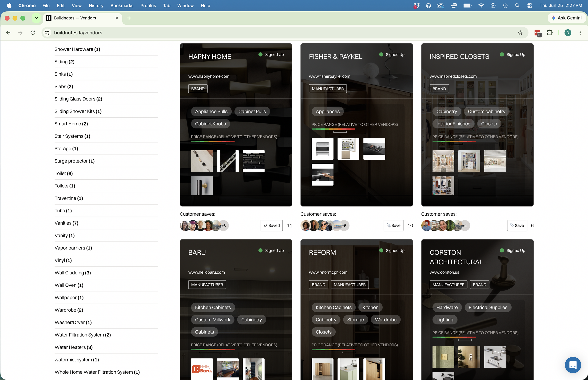This screenshot has width=588, height=380.
Task: Open the Chrome profile avatar D
Action: pyautogui.click(x=568, y=33)
